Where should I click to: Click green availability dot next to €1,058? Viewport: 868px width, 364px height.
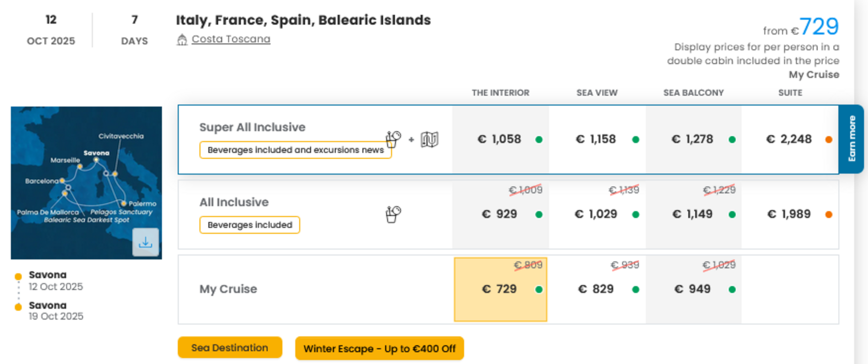point(539,140)
